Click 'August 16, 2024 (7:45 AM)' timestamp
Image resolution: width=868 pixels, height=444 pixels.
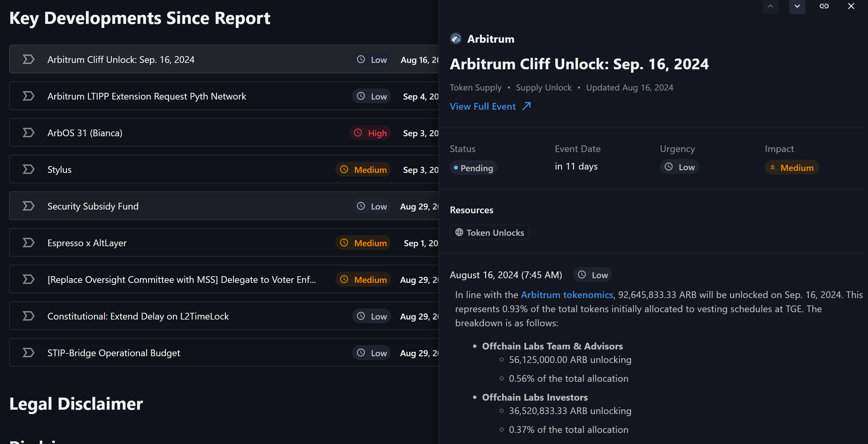coord(506,275)
